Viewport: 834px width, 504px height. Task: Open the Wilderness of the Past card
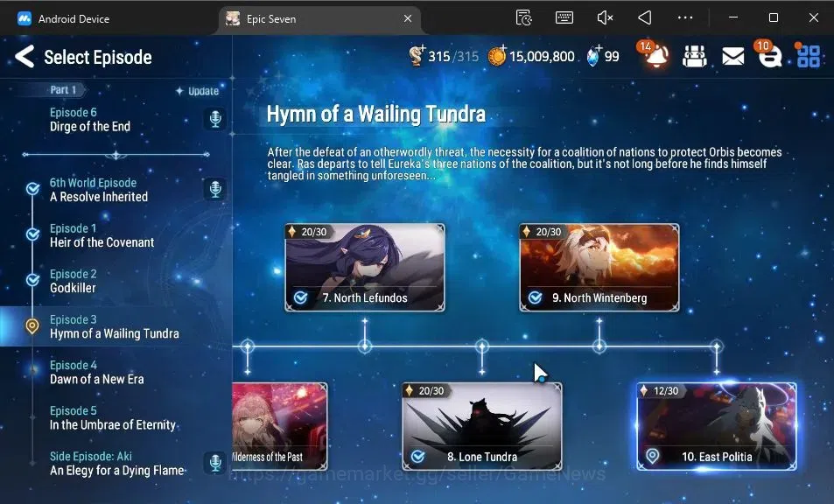click(x=280, y=426)
